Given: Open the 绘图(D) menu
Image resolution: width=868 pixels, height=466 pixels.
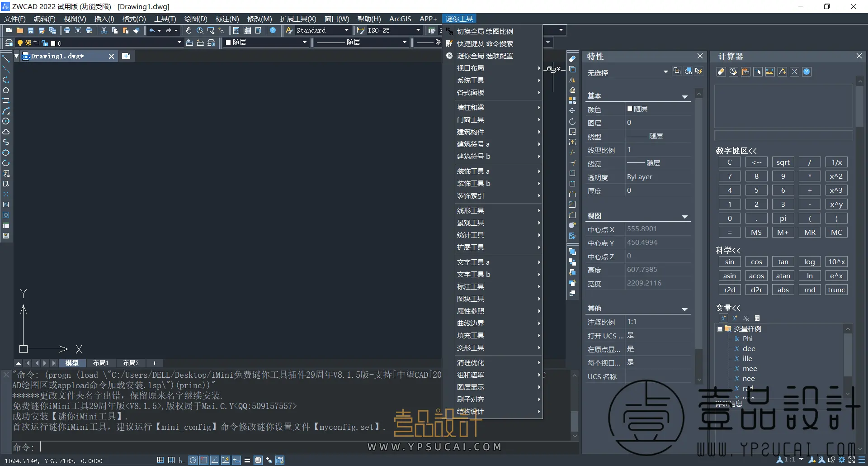Looking at the screenshot, I should pos(195,19).
